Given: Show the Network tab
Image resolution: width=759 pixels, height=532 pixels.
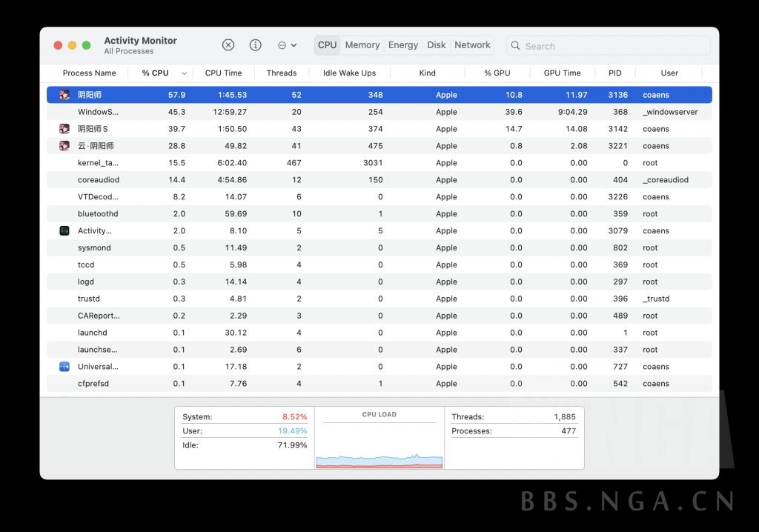Looking at the screenshot, I should [472, 45].
